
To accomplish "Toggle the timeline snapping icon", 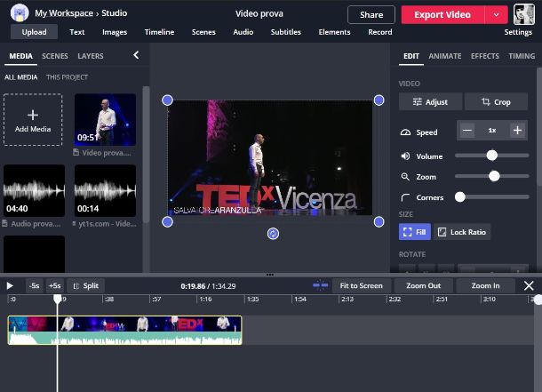I will click(321, 285).
